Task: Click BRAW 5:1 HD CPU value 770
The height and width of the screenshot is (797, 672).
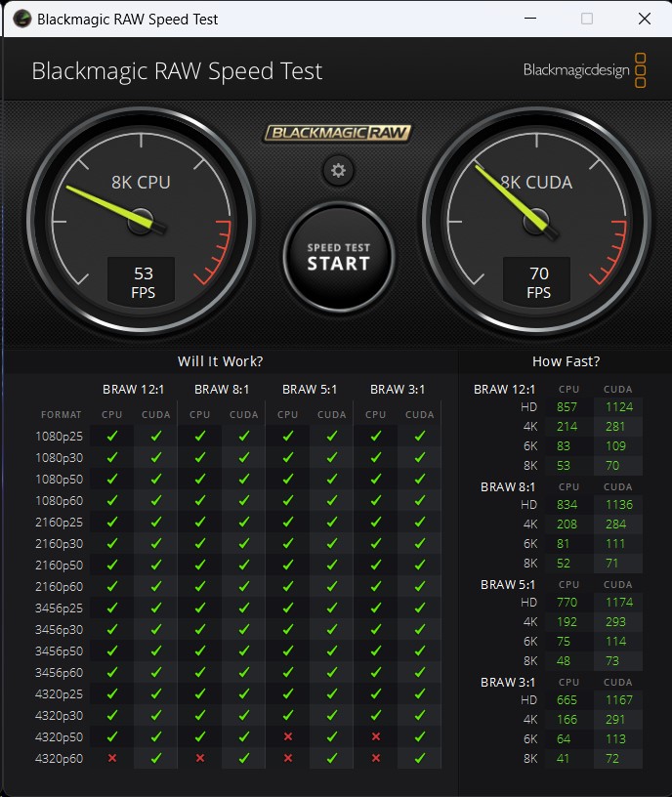Action: click(x=567, y=602)
